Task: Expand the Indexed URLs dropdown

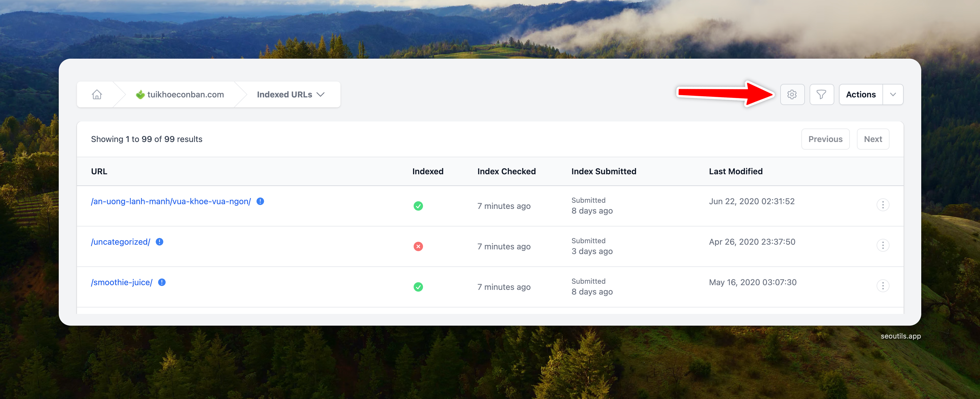Action: 291,95
